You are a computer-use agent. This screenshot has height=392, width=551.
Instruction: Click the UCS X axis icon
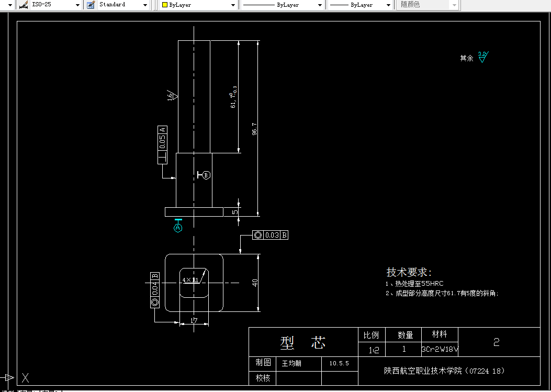(15, 377)
